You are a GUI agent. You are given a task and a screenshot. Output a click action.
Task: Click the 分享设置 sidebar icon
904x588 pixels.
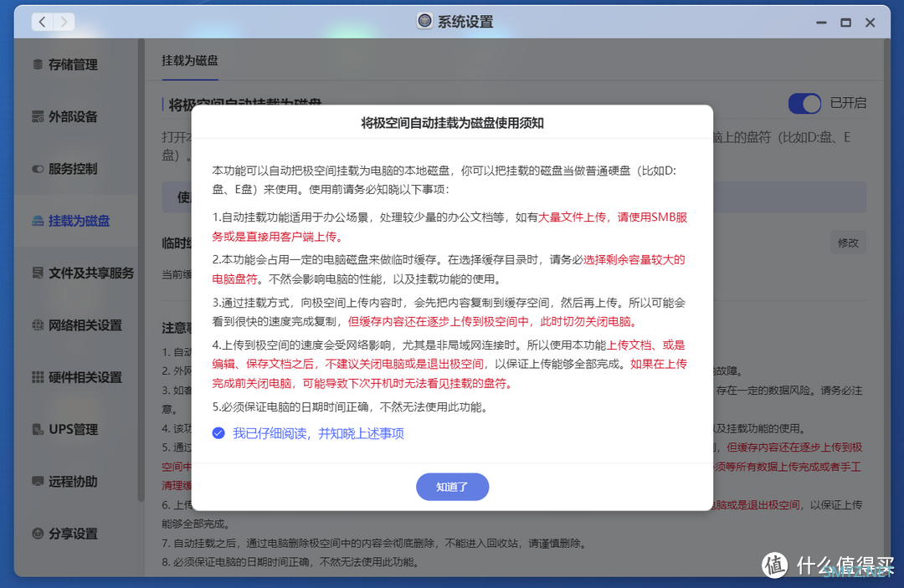click(x=38, y=534)
